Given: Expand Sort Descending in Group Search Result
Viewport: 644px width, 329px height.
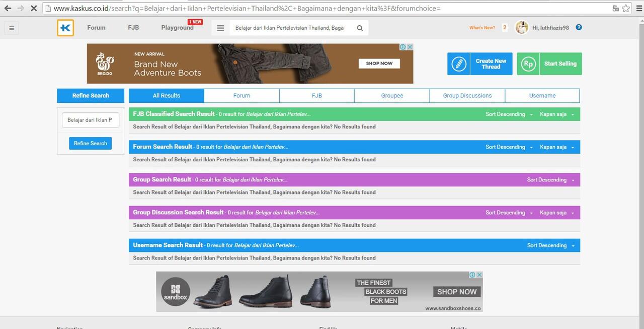Looking at the screenshot, I should pyautogui.click(x=550, y=180).
